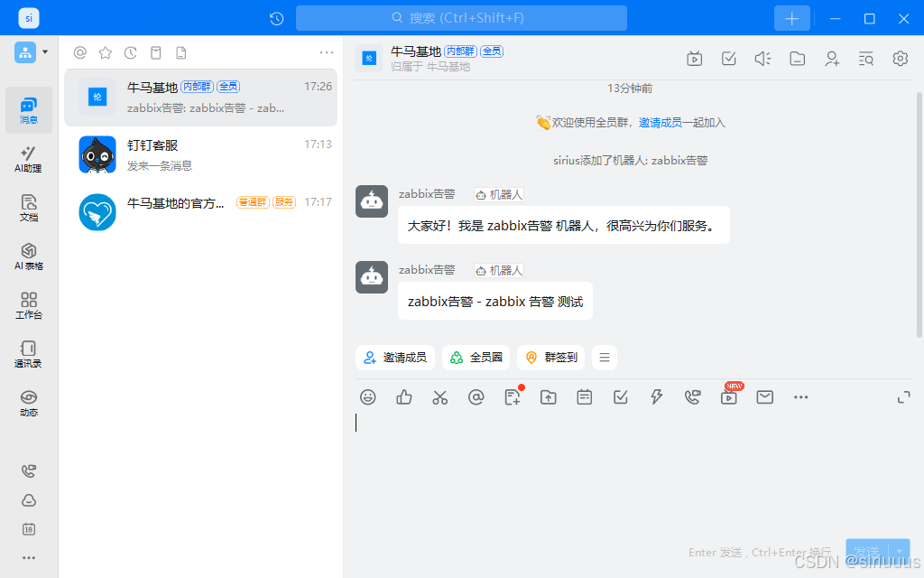Click the new document icon with red dot
Image resolution: width=924 pixels, height=578 pixels.
tap(513, 397)
